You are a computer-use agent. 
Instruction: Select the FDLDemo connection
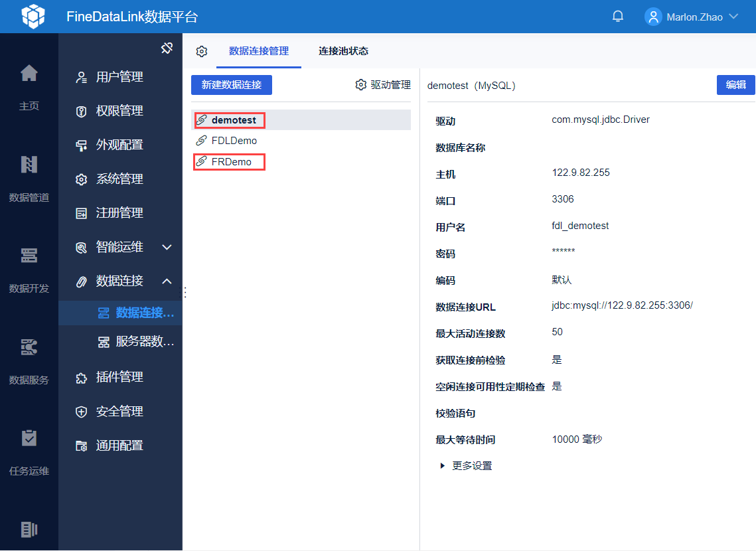(x=301, y=141)
